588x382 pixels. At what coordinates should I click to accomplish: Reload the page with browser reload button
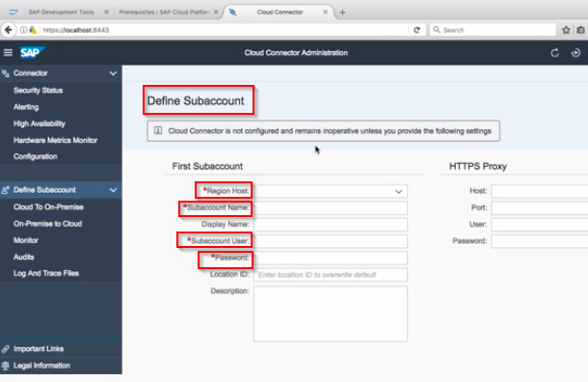click(x=416, y=30)
